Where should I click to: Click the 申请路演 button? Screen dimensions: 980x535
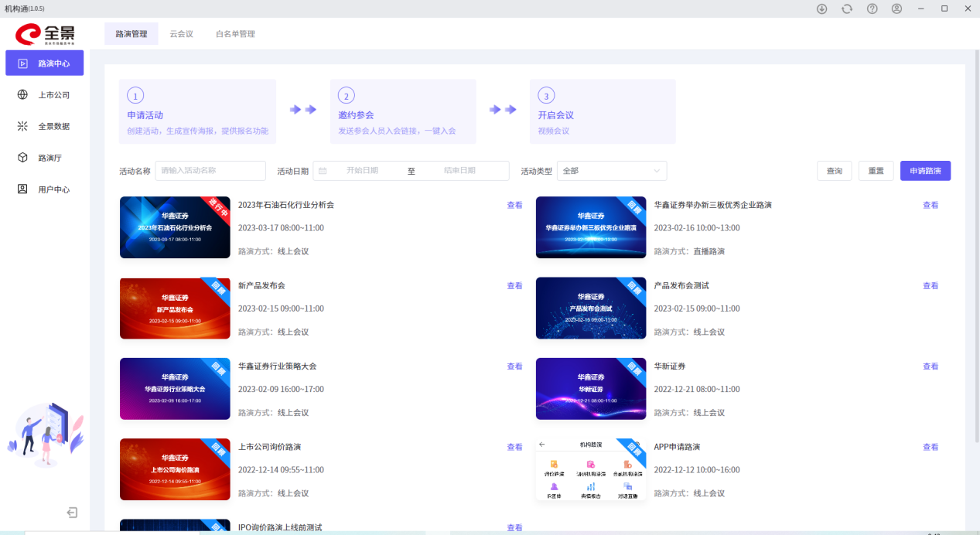pyautogui.click(x=925, y=171)
